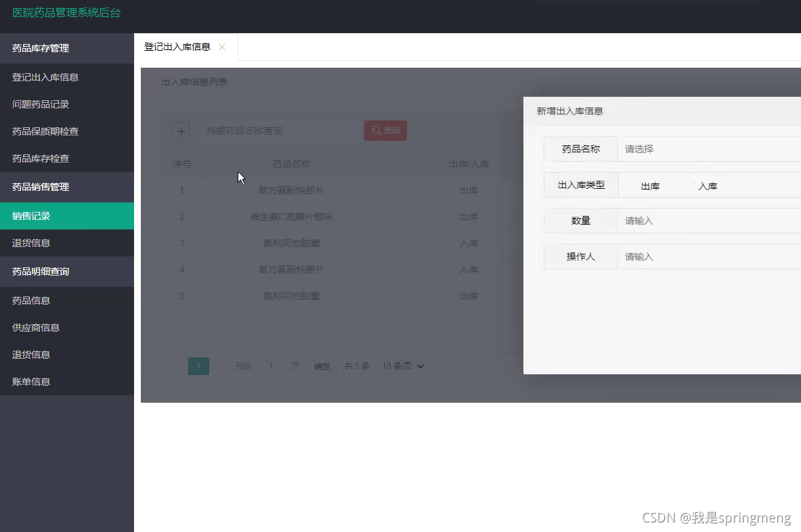The height and width of the screenshot is (532, 801).
Task: Open 供应商信息 in the sidebar
Action: coord(67,328)
